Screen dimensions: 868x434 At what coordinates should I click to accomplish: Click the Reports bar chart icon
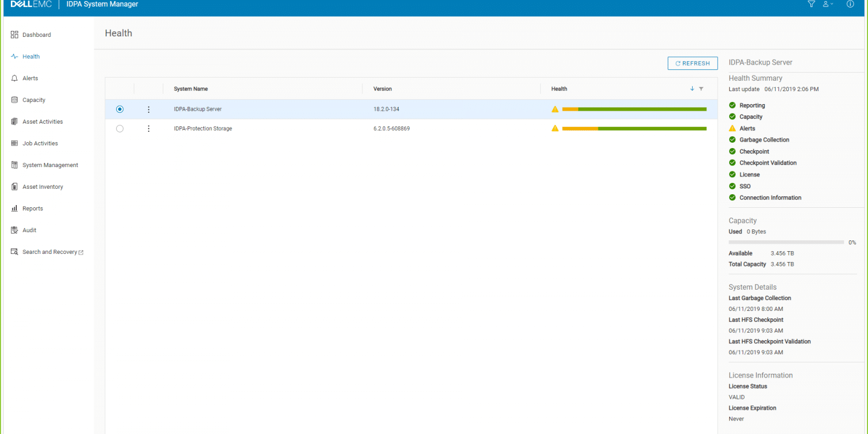tap(14, 208)
